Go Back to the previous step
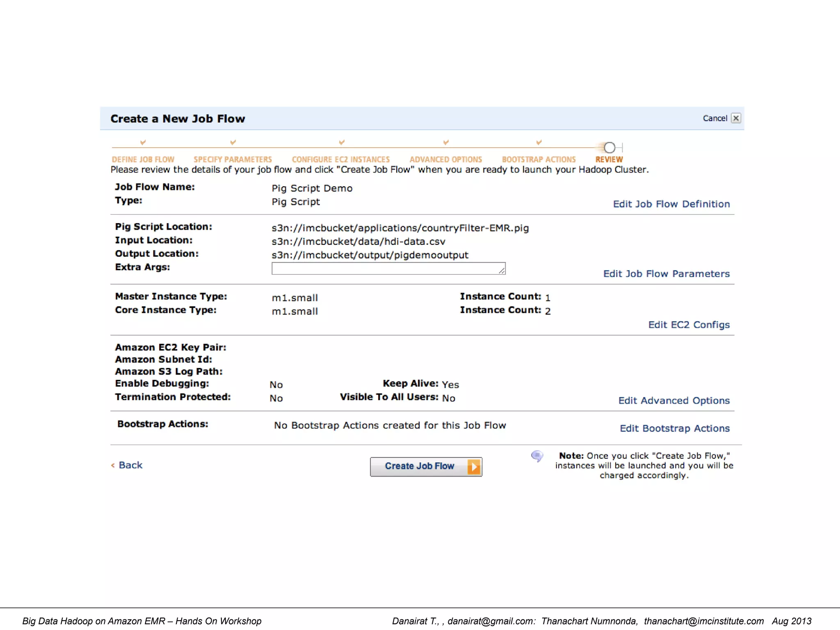This screenshot has height=630, width=840. click(130, 465)
